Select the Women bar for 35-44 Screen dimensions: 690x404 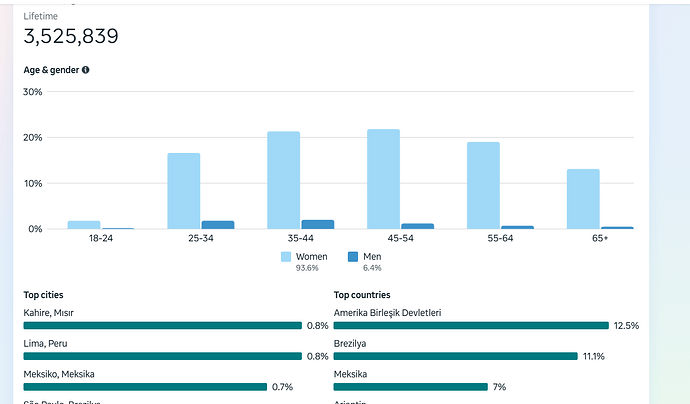tap(283, 180)
